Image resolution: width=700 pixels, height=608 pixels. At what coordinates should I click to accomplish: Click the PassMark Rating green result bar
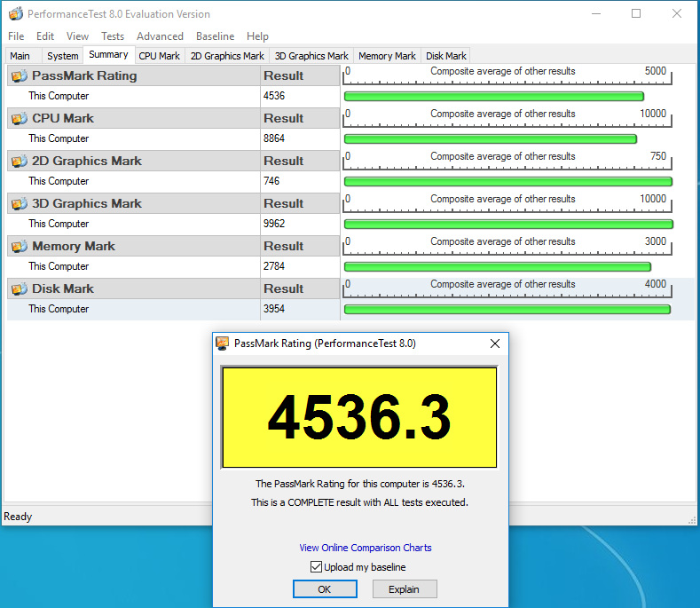pos(494,97)
